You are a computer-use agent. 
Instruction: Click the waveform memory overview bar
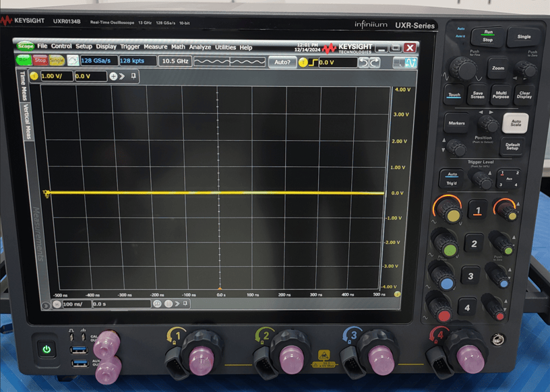[229, 62]
